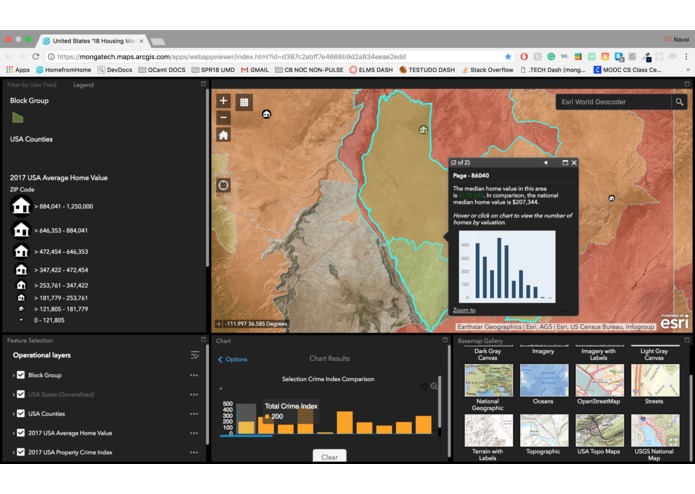Click the My Location button on map

pyautogui.click(x=223, y=185)
